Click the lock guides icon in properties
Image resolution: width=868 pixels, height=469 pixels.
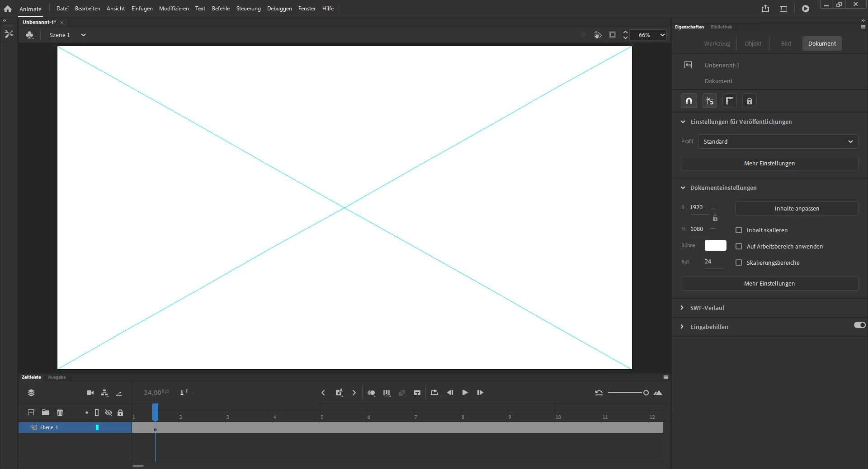pyautogui.click(x=749, y=101)
